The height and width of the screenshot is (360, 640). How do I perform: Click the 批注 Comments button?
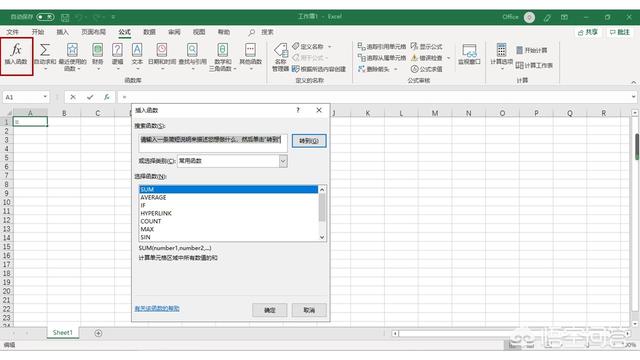point(620,32)
